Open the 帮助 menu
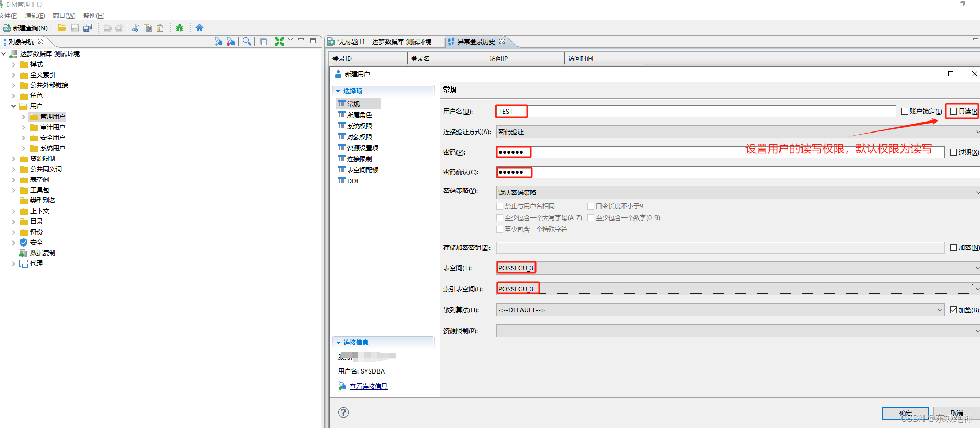 (x=94, y=15)
